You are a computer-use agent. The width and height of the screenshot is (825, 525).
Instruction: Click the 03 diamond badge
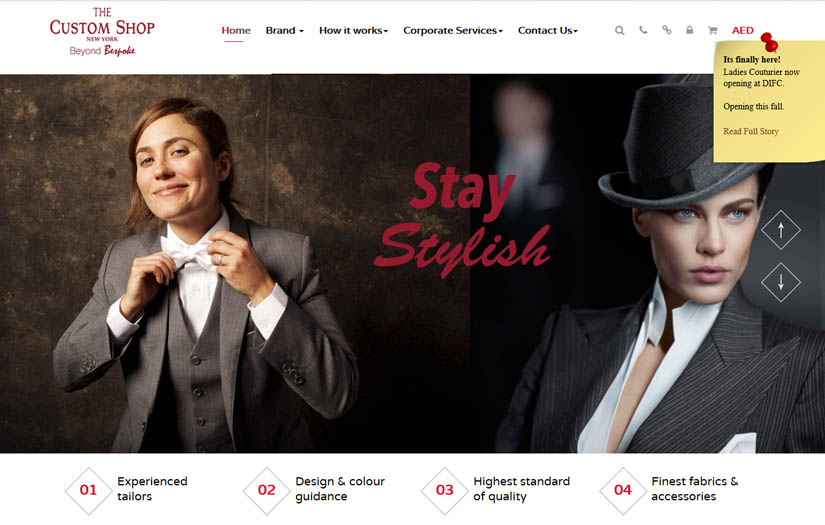click(445, 490)
